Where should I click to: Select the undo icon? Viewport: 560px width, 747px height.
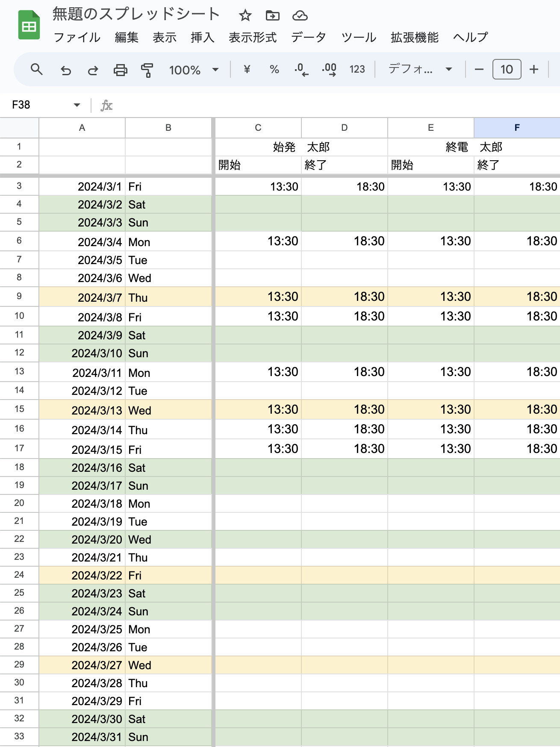point(66,70)
